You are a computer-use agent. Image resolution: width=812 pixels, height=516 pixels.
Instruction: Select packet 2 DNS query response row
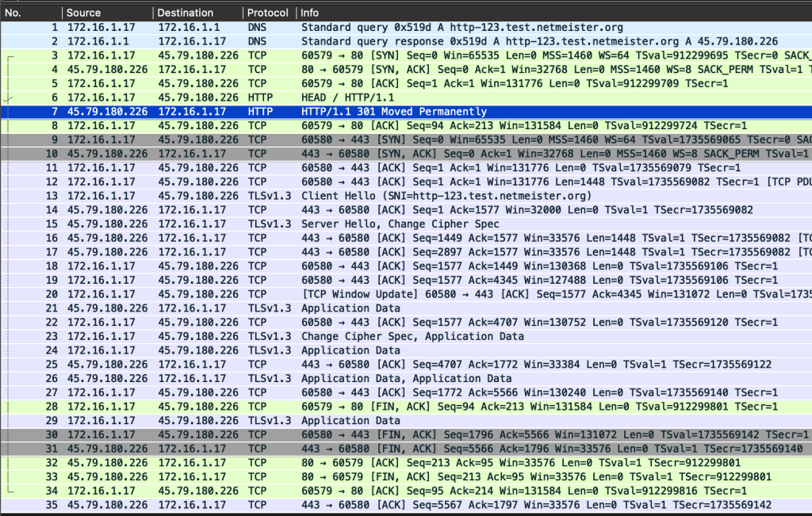pos(406,41)
